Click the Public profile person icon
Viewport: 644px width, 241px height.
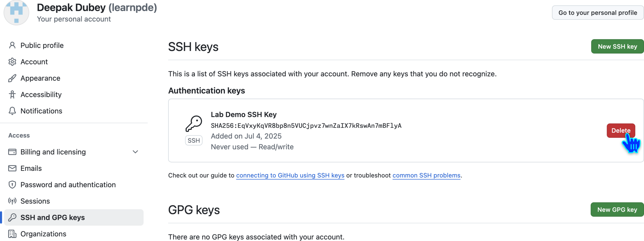(12, 45)
